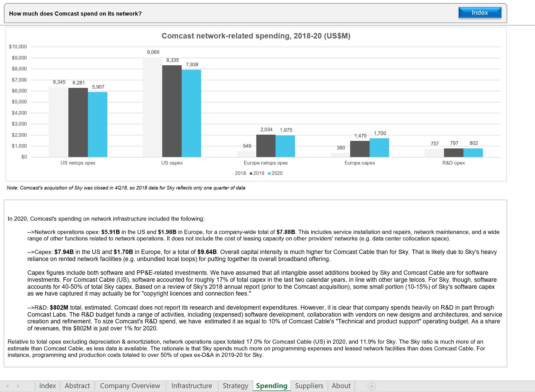Switch to the About tab
This screenshot has height=392, width=535.
point(341,386)
